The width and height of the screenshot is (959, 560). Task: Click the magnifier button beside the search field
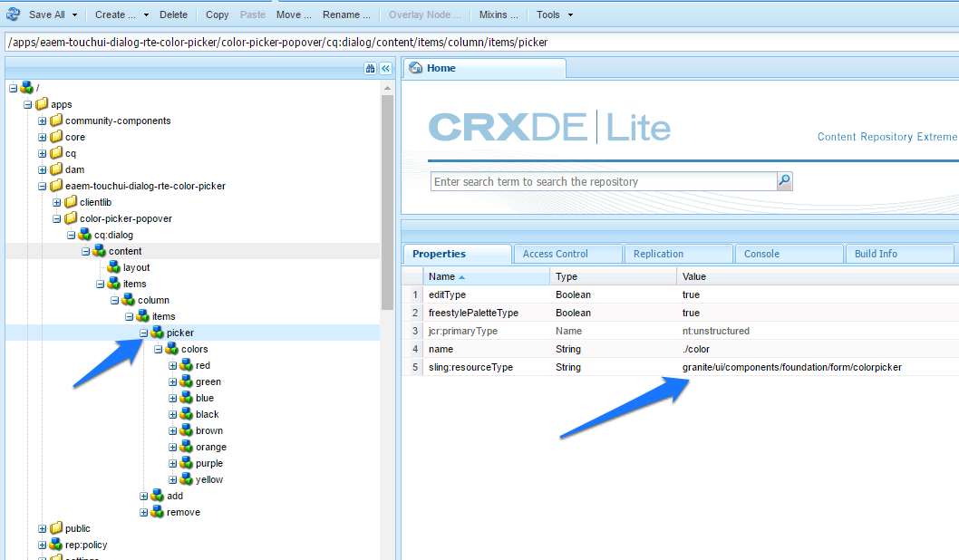(x=784, y=181)
